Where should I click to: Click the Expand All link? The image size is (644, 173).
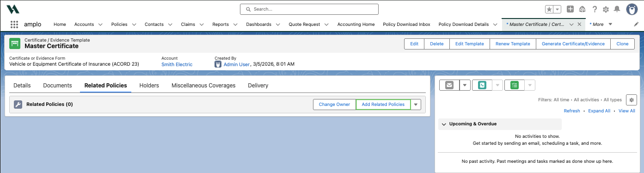point(599,111)
